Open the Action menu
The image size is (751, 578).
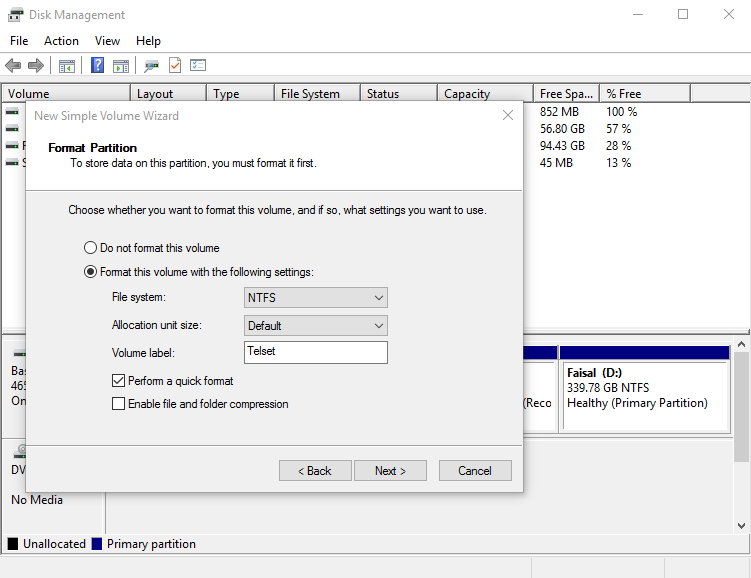tap(61, 41)
